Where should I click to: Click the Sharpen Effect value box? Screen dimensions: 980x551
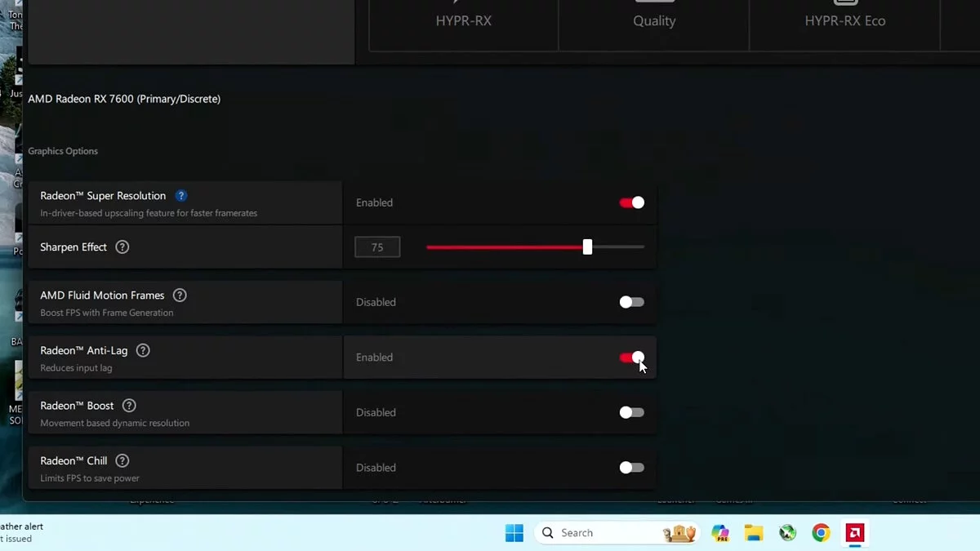click(377, 247)
